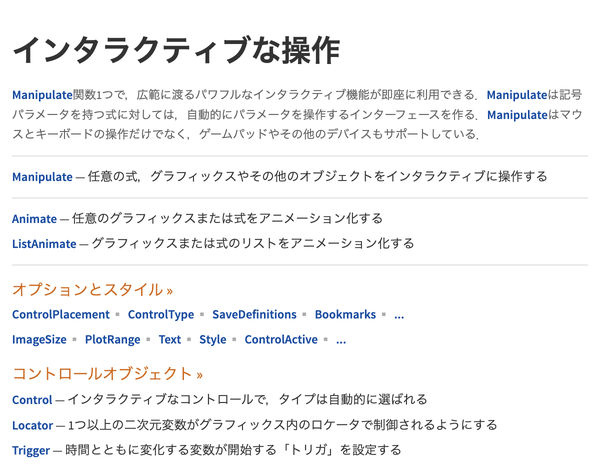The image size is (600, 467).
Task: Open the Trigger function link
Action: pos(31,451)
